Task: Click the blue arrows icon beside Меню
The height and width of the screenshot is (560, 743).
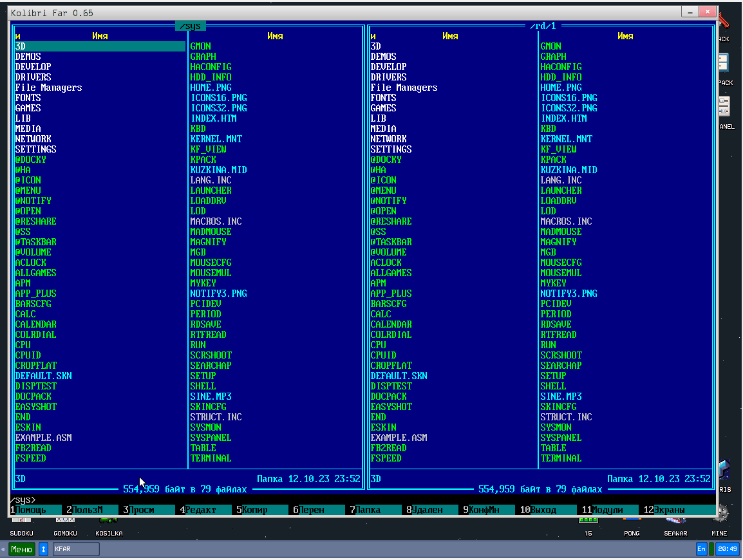Action: pyautogui.click(x=44, y=549)
